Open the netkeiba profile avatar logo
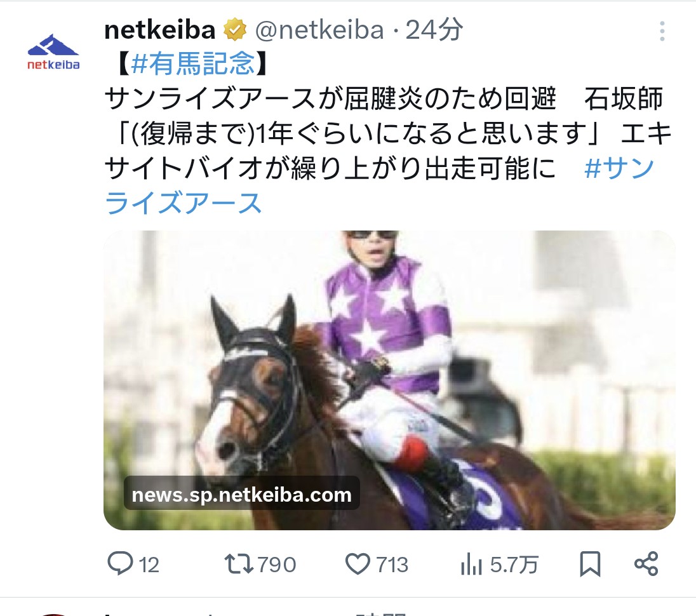 [53, 52]
